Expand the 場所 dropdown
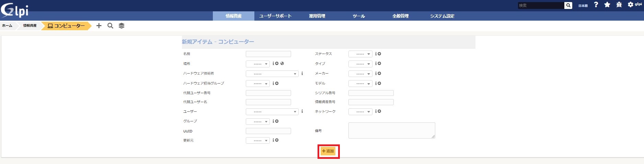The image size is (644, 164). (257, 64)
